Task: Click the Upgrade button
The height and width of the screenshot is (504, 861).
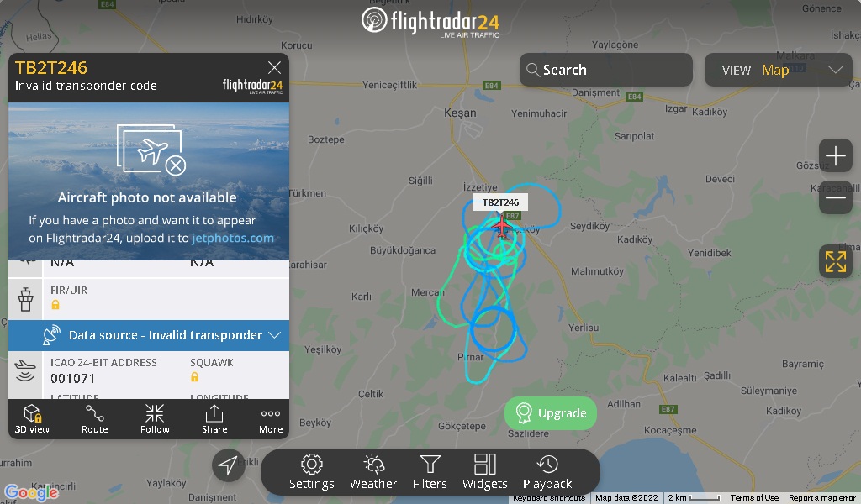Action: (551, 413)
